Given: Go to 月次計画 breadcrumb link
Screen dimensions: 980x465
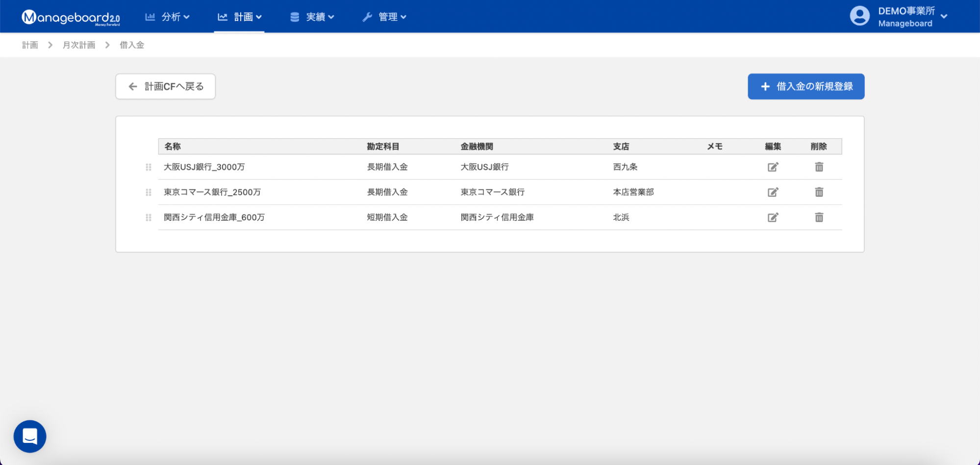Looking at the screenshot, I should click(79, 45).
